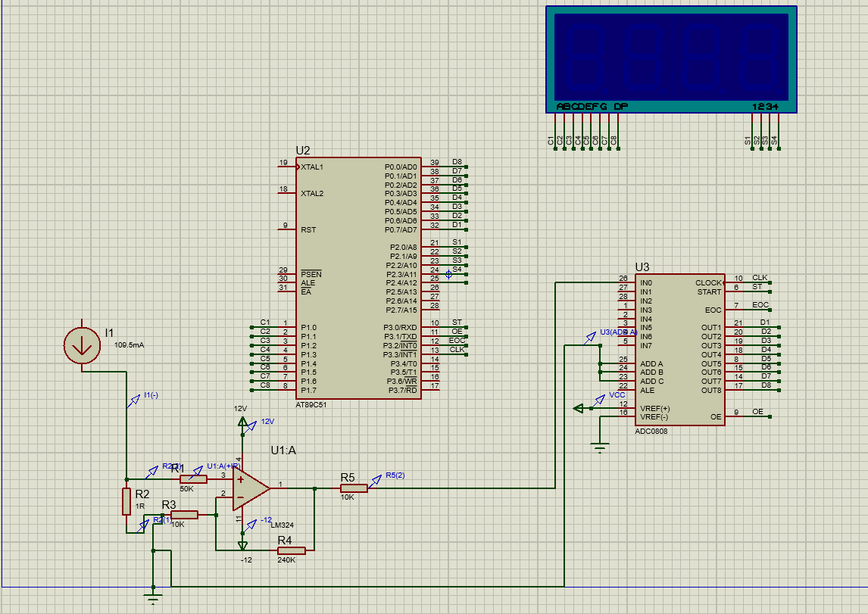
Task: Select resistor R3 body
Action: click(x=184, y=515)
